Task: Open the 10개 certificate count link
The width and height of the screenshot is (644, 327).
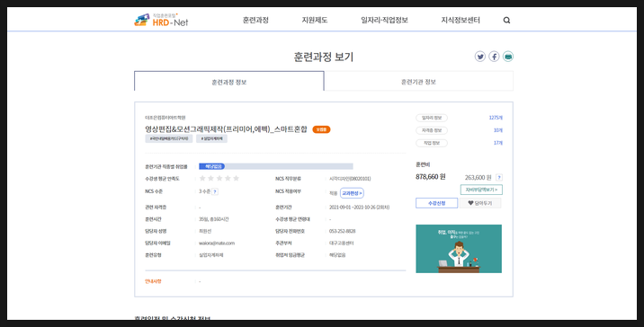Action: (497, 130)
